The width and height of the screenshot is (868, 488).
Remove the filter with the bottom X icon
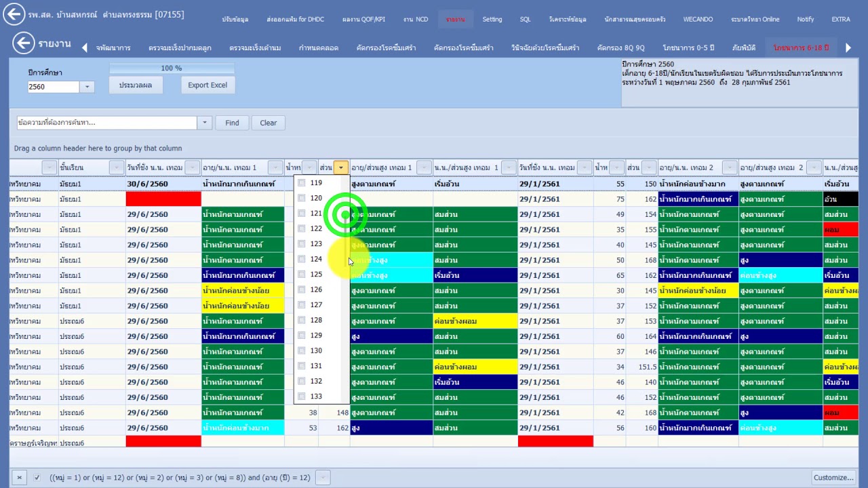[19, 478]
